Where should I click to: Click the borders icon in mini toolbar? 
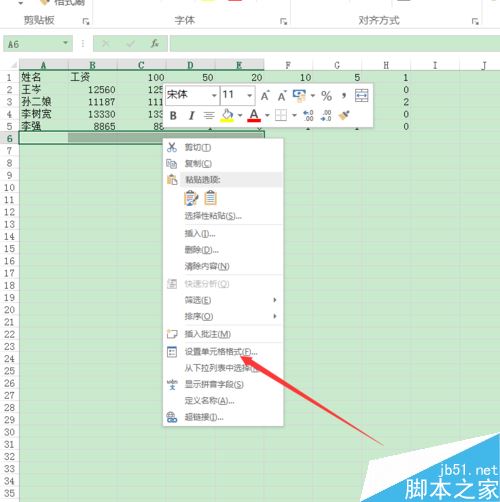pyautogui.click(x=281, y=115)
